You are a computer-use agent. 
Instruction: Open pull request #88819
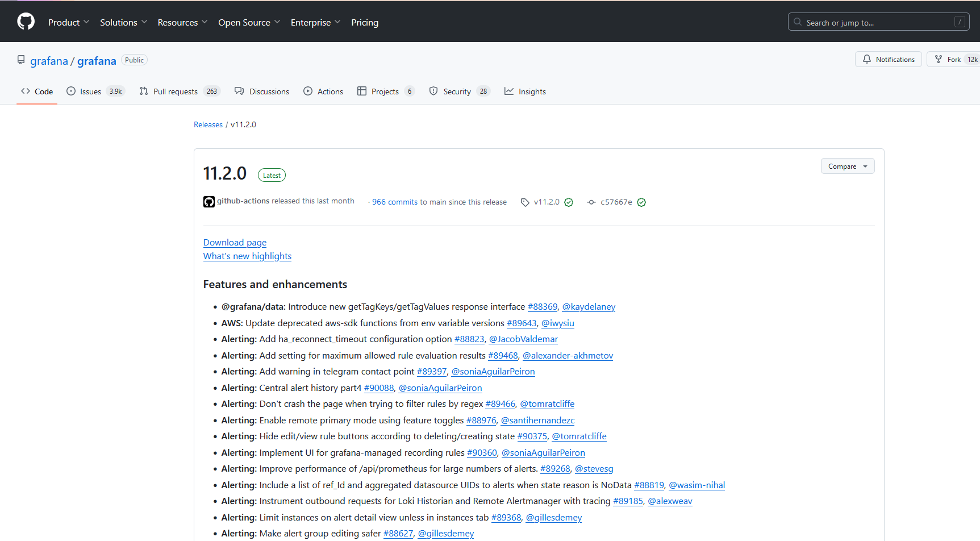point(649,485)
